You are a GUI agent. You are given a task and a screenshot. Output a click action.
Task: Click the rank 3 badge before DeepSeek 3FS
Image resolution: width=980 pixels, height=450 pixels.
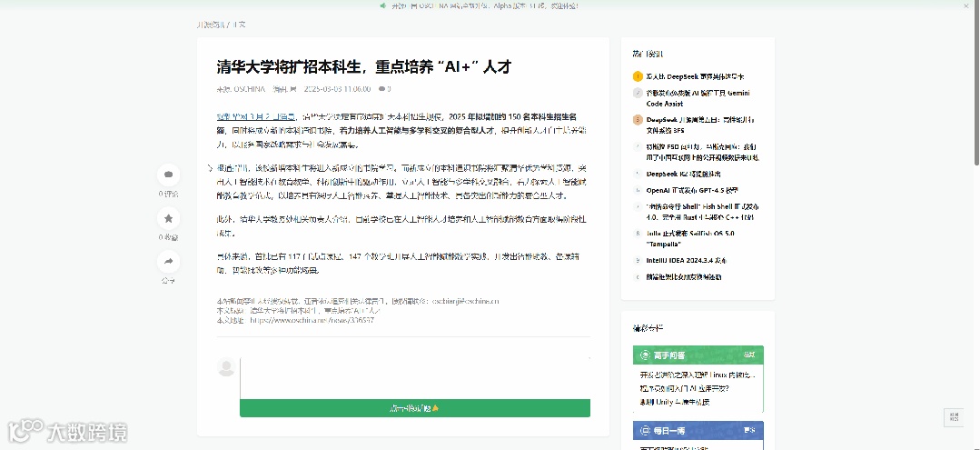pos(638,119)
